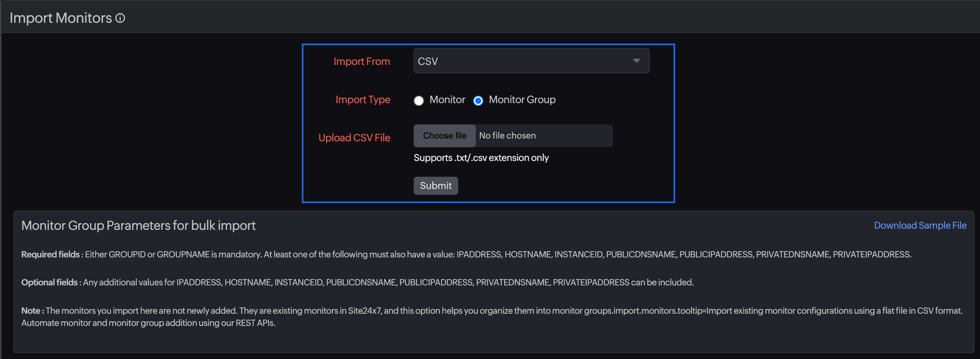Click the Upload CSV File label
The height and width of the screenshot is (359, 980).
click(x=354, y=137)
